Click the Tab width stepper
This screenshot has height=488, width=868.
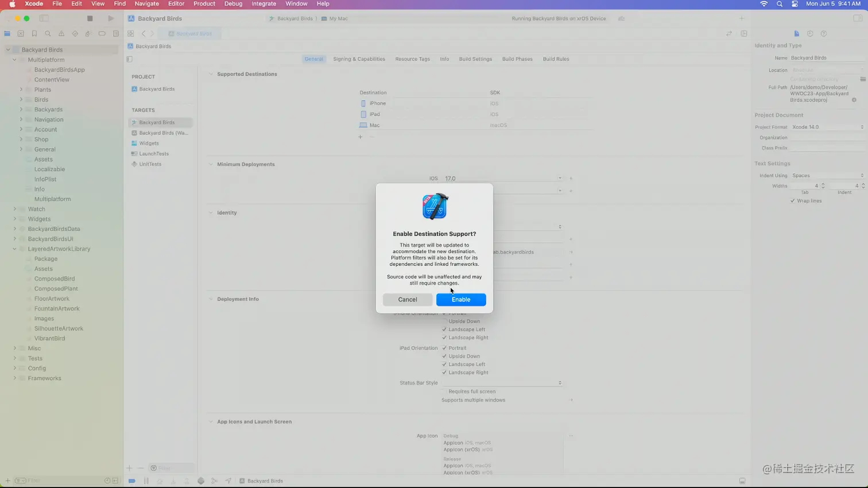(823, 186)
